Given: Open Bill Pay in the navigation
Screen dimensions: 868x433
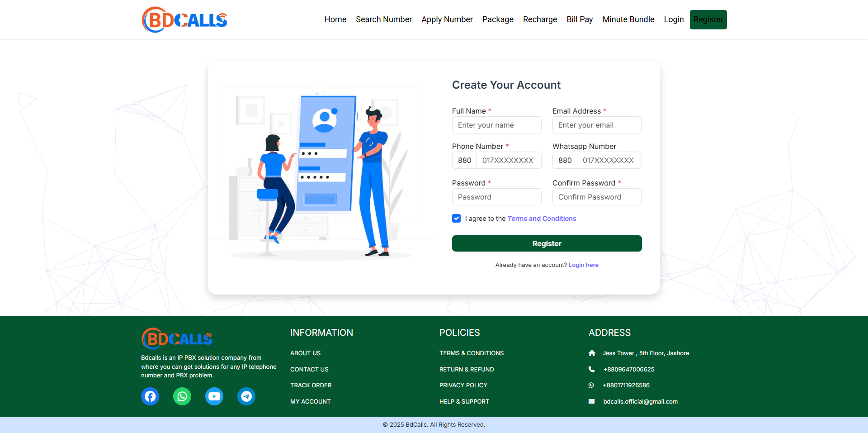Looking at the screenshot, I should click(580, 19).
